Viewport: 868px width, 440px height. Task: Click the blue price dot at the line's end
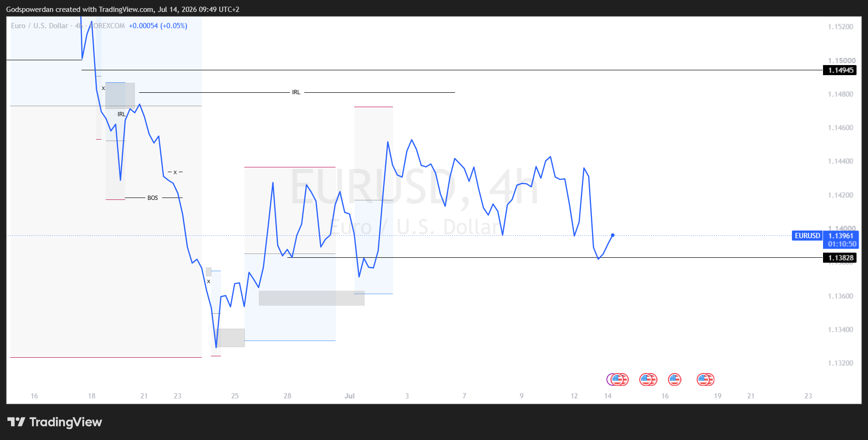[x=612, y=235]
